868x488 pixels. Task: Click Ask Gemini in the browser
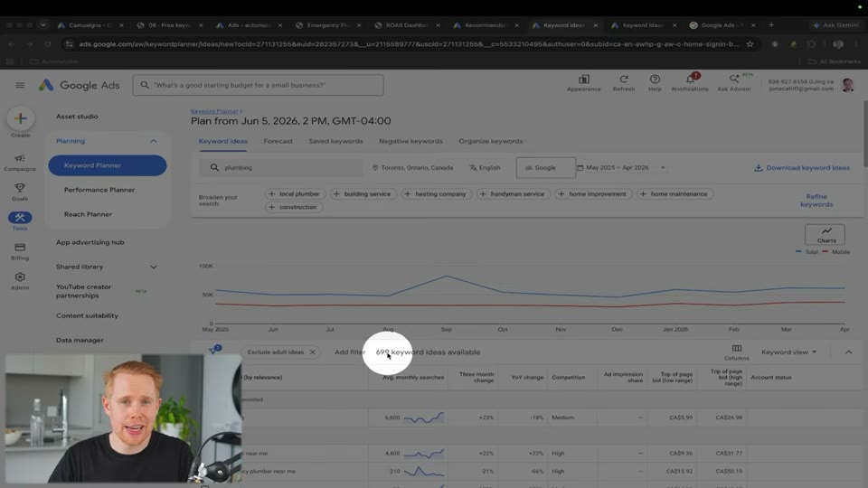pos(836,25)
